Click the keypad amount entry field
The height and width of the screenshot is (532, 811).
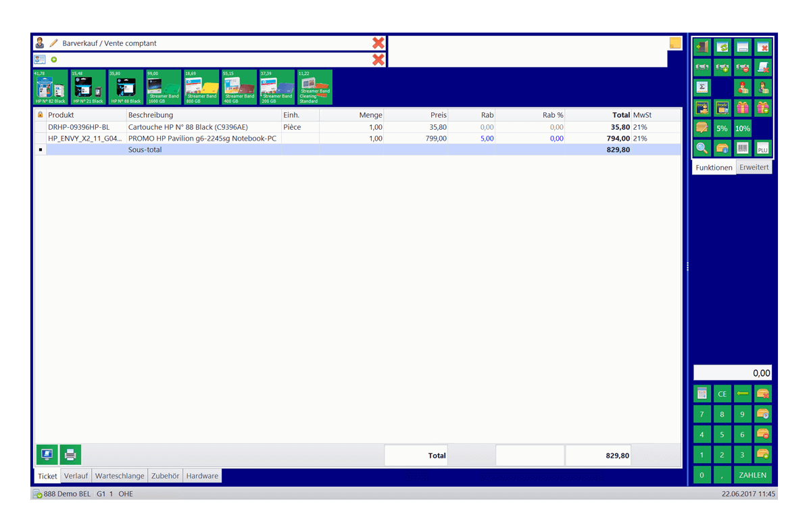[733, 372]
